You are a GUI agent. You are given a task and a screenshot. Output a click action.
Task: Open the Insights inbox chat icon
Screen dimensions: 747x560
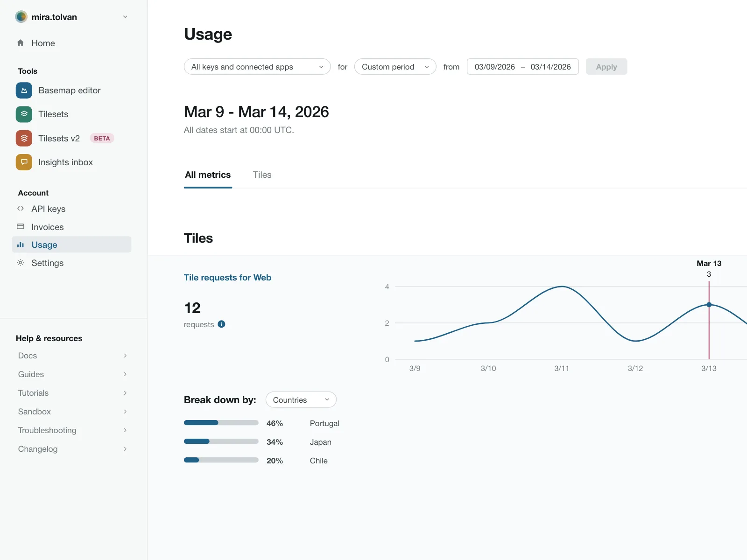coord(24,162)
